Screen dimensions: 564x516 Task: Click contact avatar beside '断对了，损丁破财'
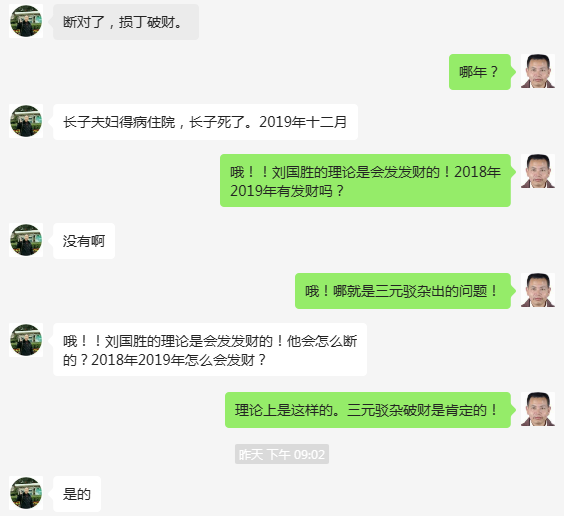26,21
